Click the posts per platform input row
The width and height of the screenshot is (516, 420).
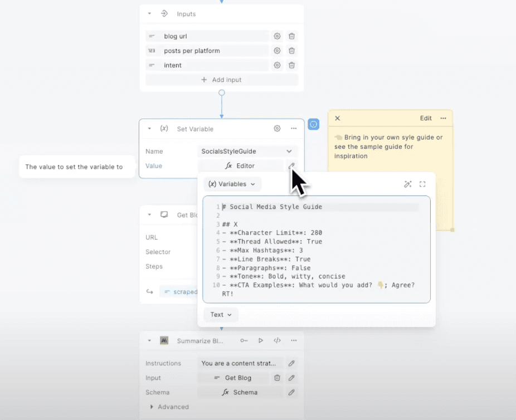207,51
